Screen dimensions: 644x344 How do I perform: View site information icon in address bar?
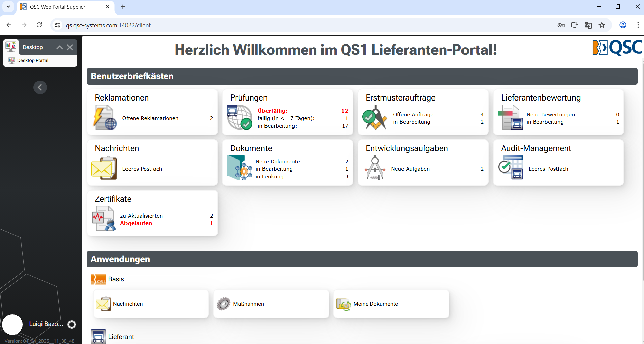(58, 25)
